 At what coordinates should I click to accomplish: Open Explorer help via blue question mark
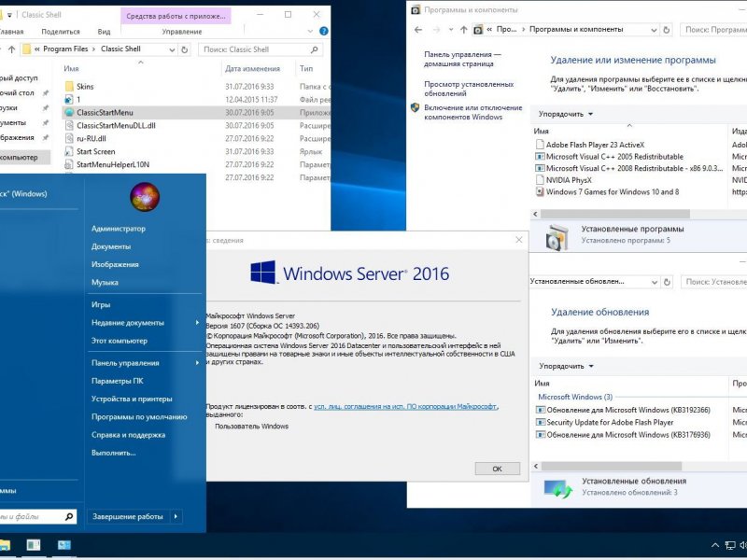323,31
